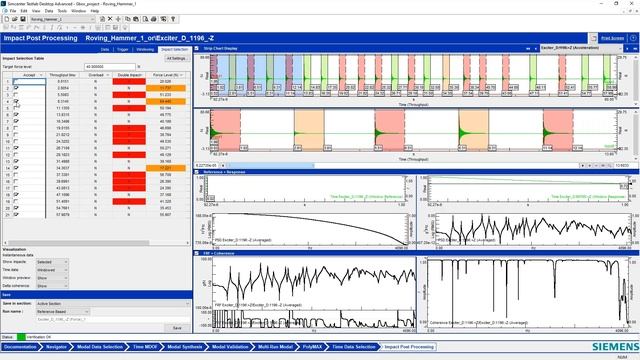Image resolution: width=640 pixels, height=360 pixels.
Task: Open the Tools menu
Action: [62, 11]
